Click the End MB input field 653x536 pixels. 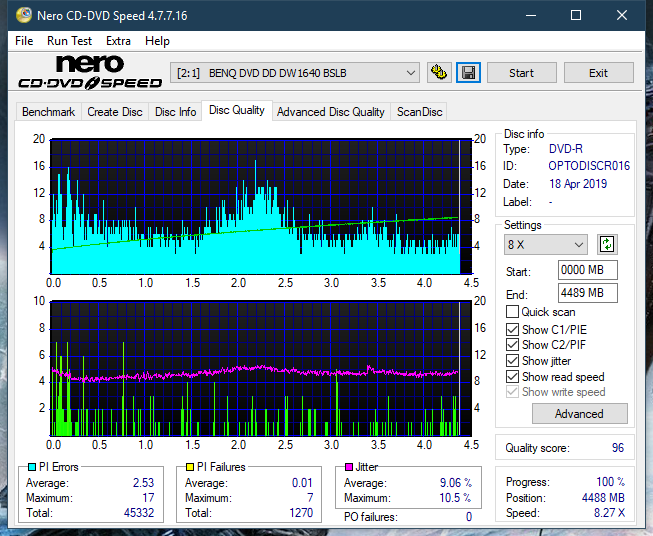(587, 293)
